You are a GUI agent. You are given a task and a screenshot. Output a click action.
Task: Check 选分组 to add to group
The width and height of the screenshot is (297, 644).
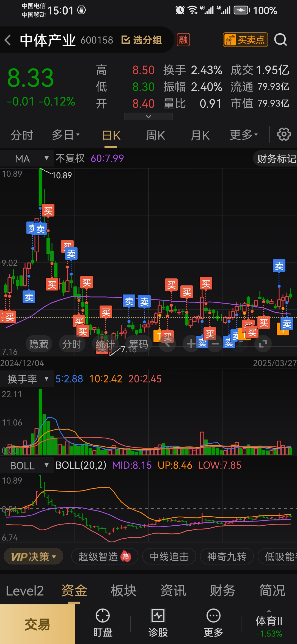142,40
